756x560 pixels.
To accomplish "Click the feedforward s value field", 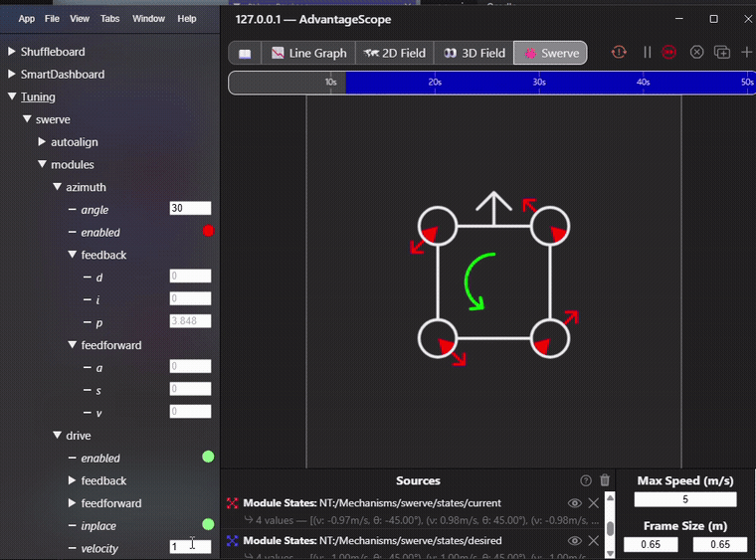I will coord(190,389).
